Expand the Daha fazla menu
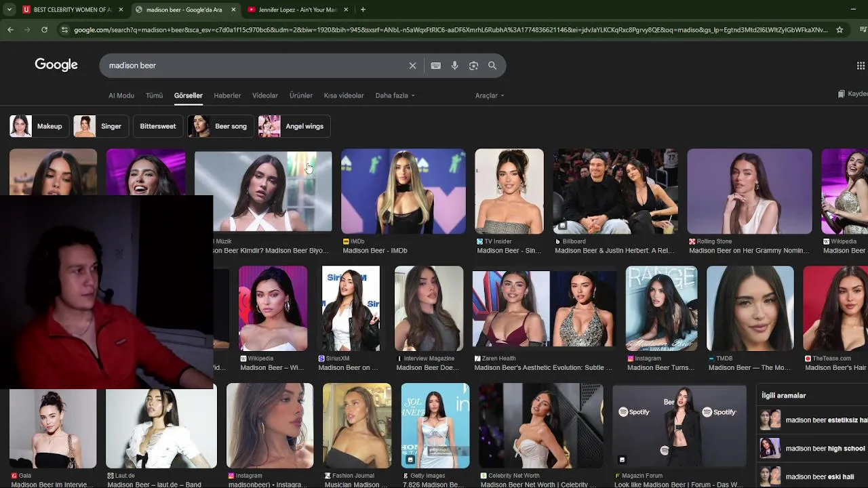The width and height of the screenshot is (868, 488). (395, 96)
